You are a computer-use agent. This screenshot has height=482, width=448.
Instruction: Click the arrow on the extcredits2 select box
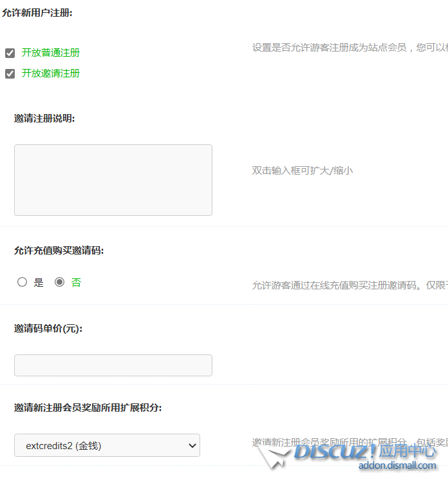(191, 445)
